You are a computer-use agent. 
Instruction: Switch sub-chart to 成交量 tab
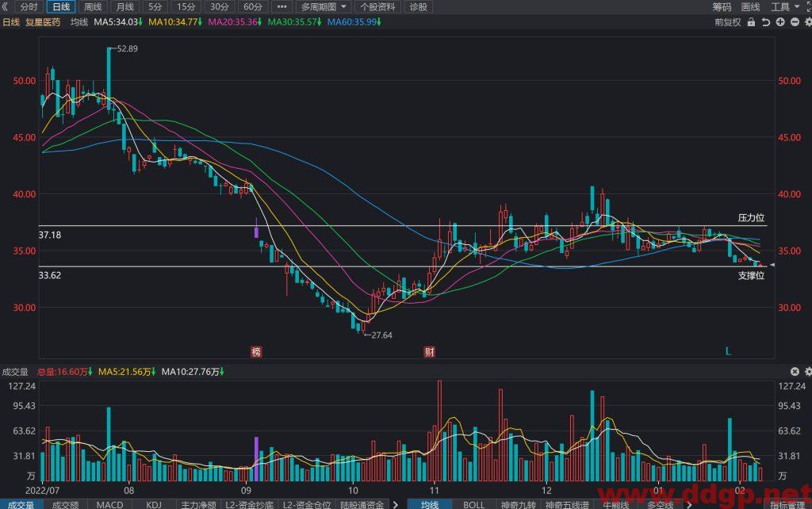(x=21, y=504)
